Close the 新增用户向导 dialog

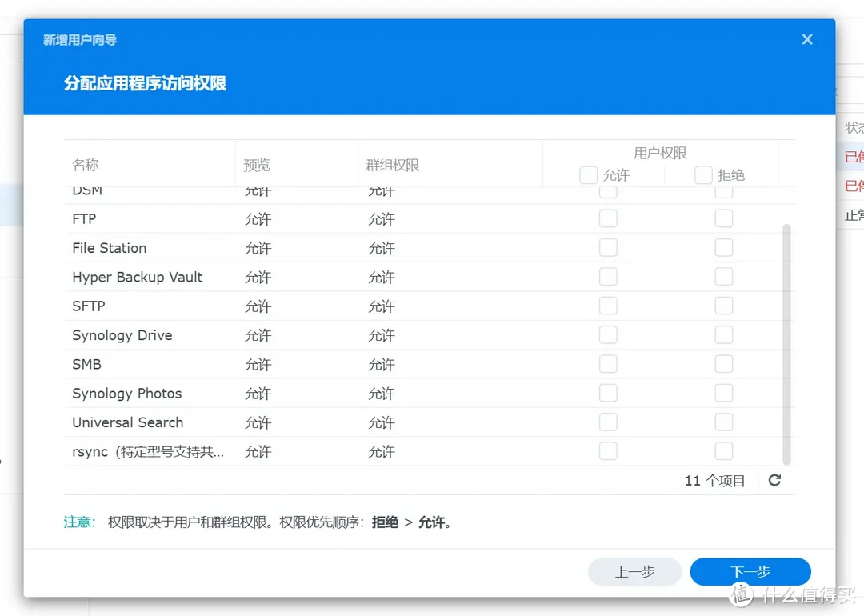pyautogui.click(x=806, y=38)
